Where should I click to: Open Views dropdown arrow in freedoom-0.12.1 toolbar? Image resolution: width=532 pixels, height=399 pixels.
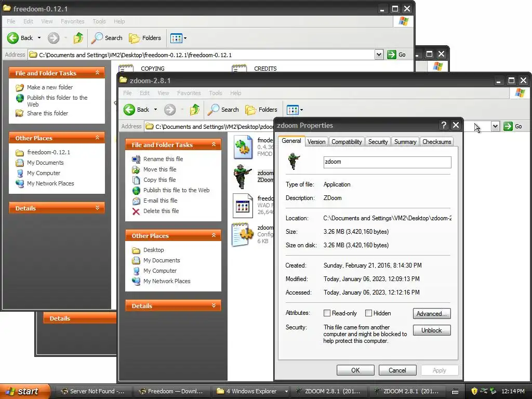tap(185, 38)
